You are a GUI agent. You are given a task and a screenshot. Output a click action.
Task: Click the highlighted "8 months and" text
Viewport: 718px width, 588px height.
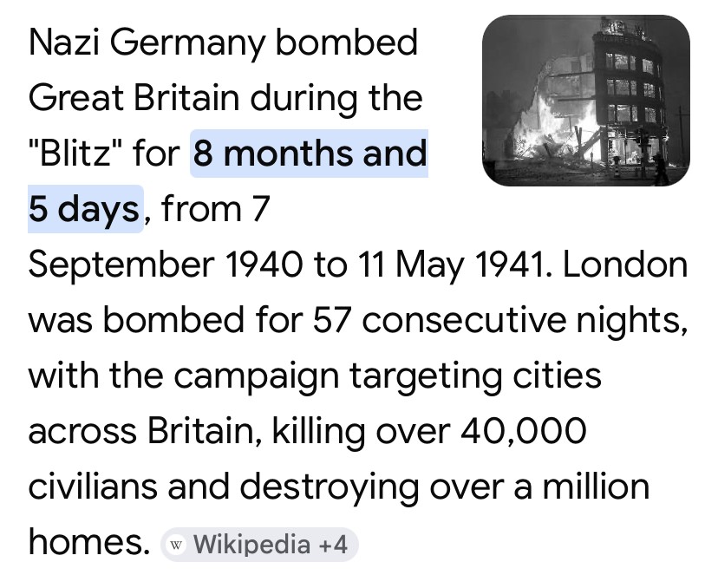pos(310,154)
